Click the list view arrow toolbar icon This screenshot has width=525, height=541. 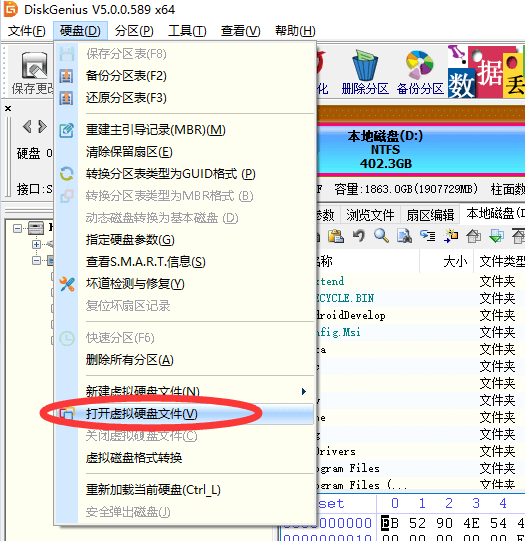427,236
